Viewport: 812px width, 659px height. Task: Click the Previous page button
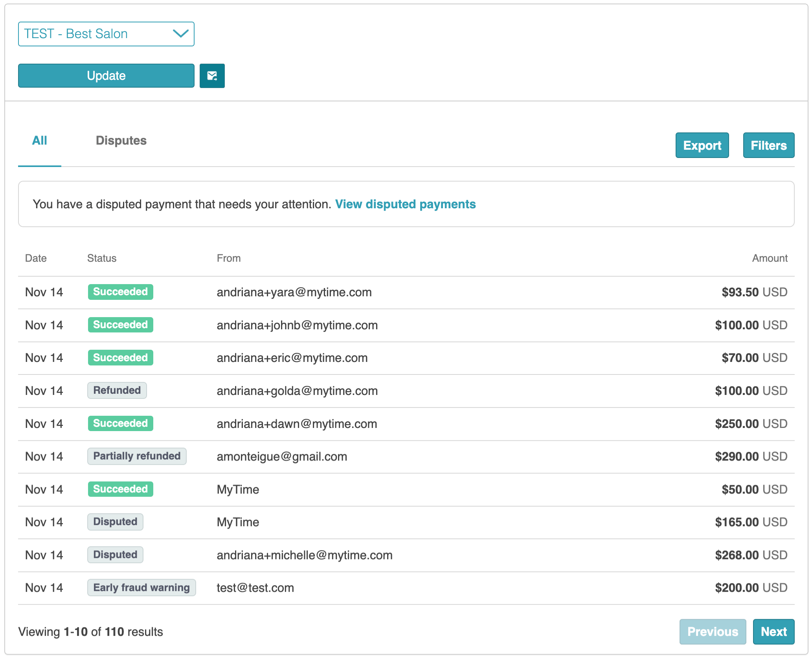tap(712, 631)
